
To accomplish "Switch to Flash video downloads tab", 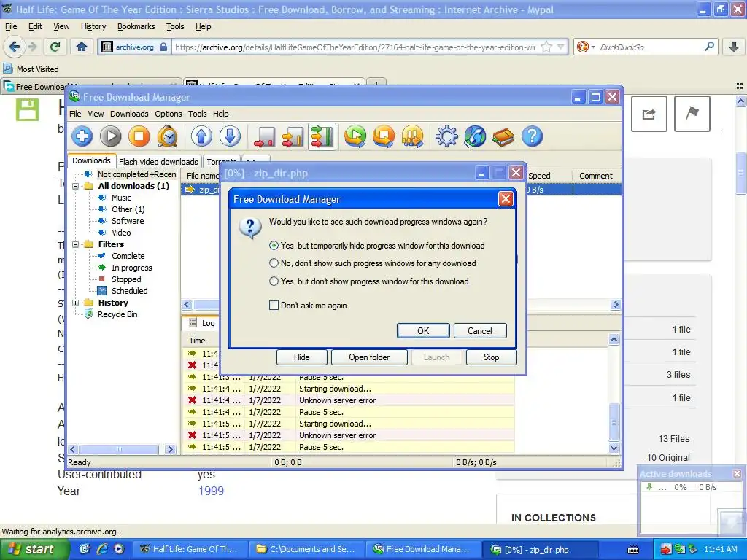I will (x=158, y=162).
